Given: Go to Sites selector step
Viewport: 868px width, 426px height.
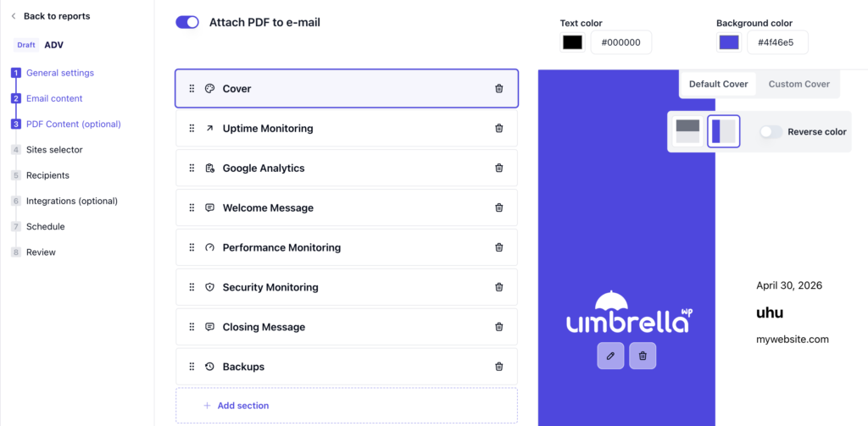Looking at the screenshot, I should pos(54,149).
